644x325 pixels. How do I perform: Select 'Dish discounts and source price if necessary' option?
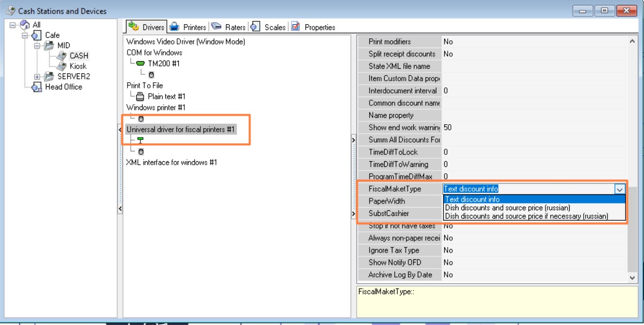coord(526,216)
